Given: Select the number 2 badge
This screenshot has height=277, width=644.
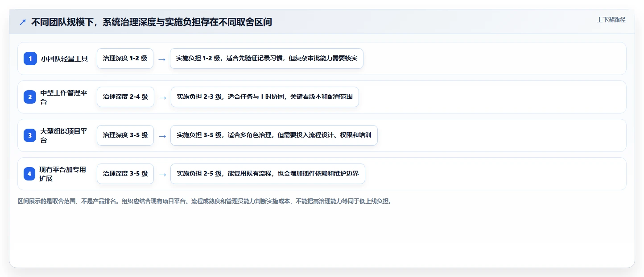Looking at the screenshot, I should pyautogui.click(x=30, y=97).
